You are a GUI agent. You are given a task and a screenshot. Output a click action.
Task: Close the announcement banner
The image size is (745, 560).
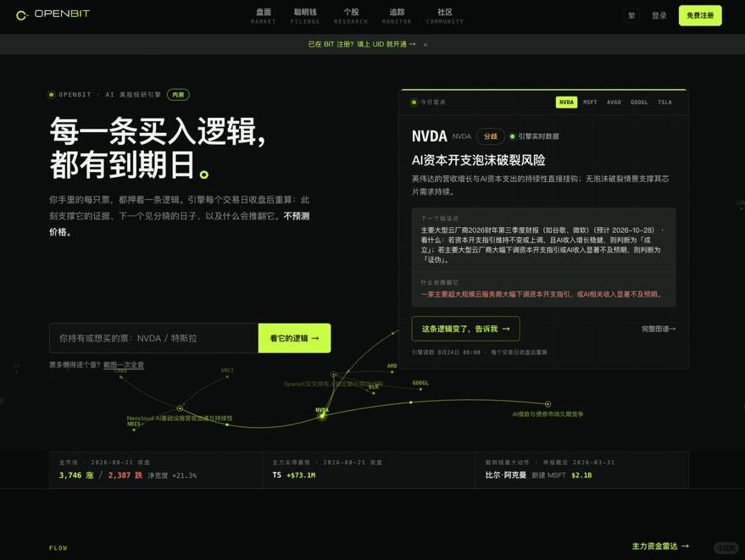[x=425, y=45]
